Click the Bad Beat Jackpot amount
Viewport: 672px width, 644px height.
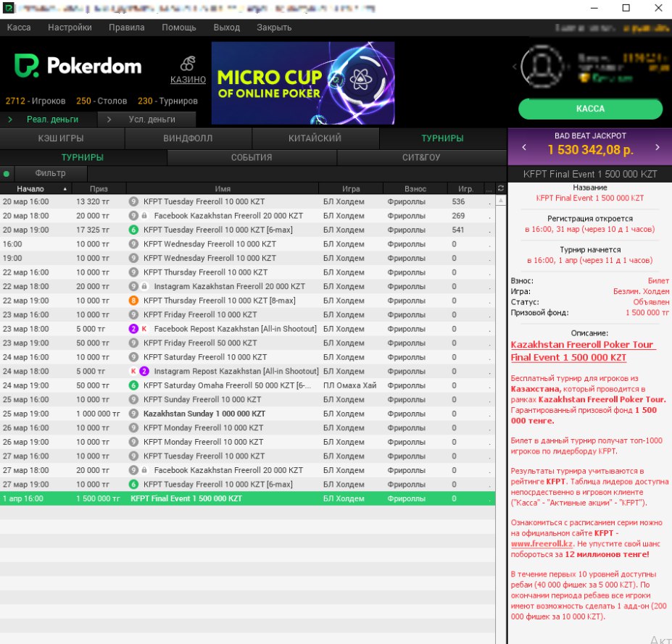pos(591,150)
